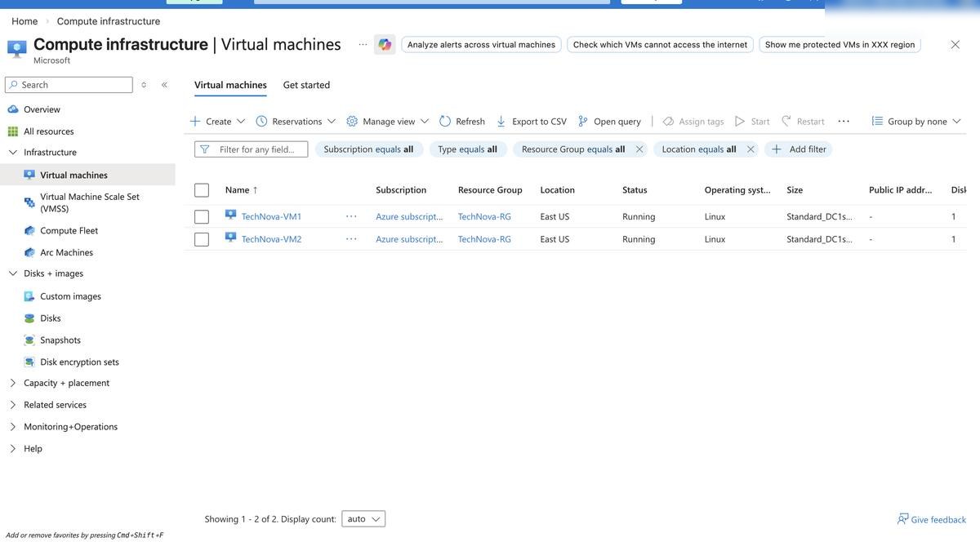Expand the Help section
Image resolution: width=980 pixels, height=542 pixels.
(13, 449)
